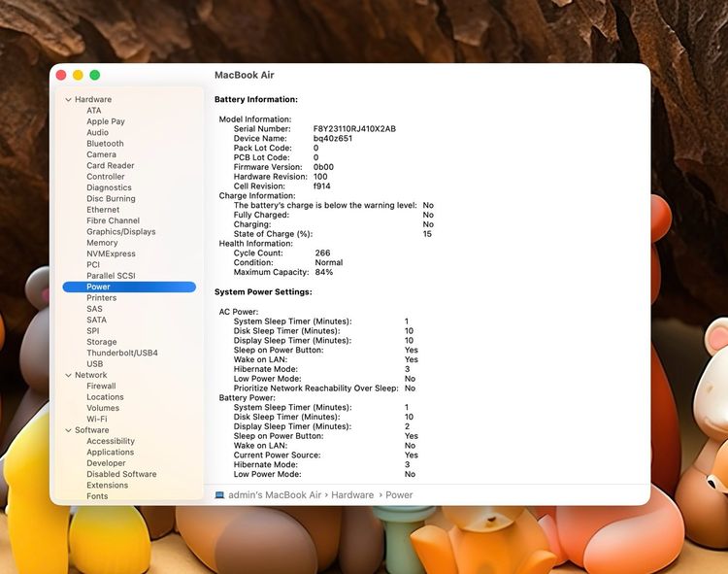Open the SAS entry
This screenshot has height=574, width=728.
point(94,309)
